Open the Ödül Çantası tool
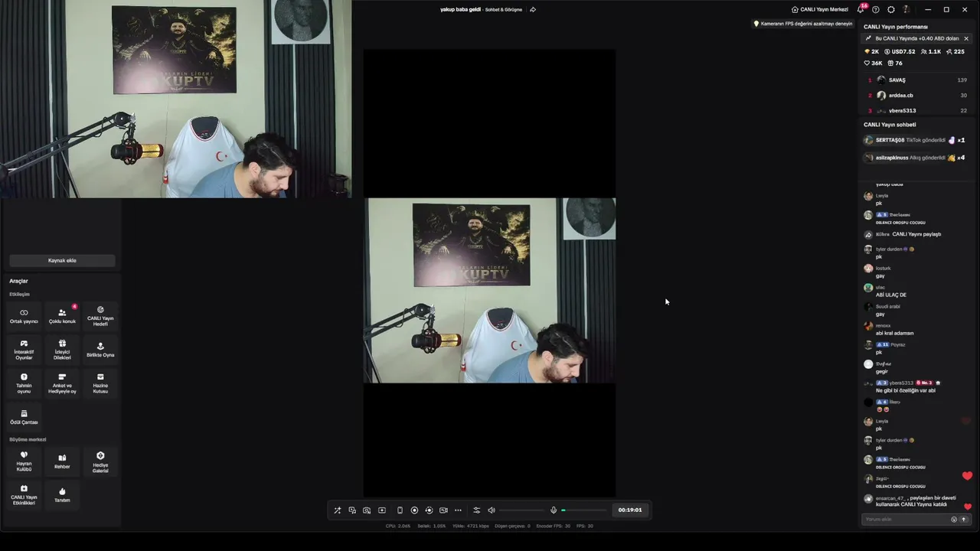The width and height of the screenshot is (980, 551). click(24, 417)
